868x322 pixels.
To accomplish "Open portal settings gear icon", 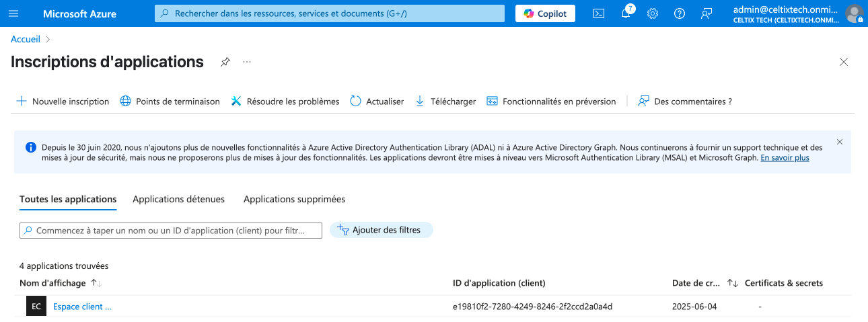I will (652, 13).
